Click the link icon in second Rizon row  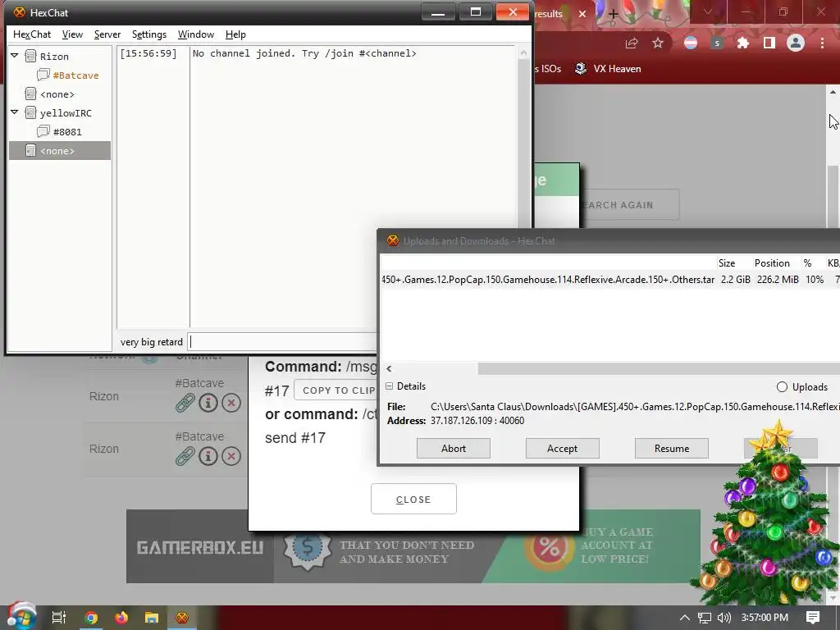tap(185, 456)
